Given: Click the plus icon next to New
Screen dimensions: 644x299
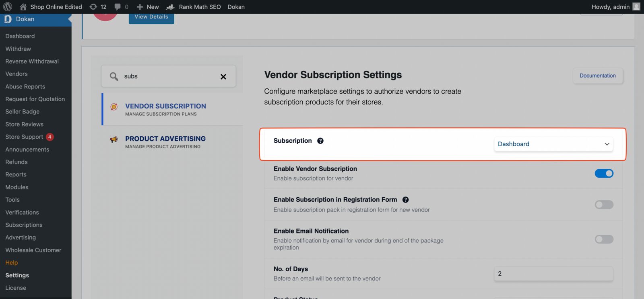Looking at the screenshot, I should click(x=140, y=7).
